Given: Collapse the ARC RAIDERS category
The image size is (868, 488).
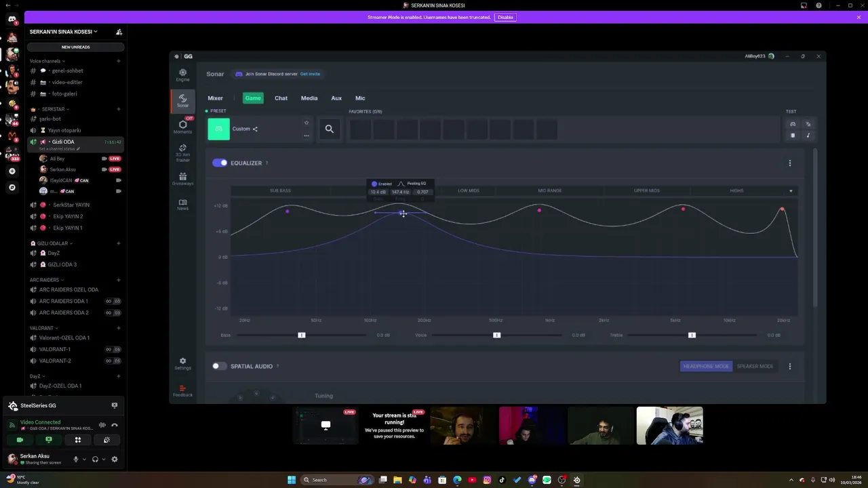Looking at the screenshot, I should click(46, 280).
